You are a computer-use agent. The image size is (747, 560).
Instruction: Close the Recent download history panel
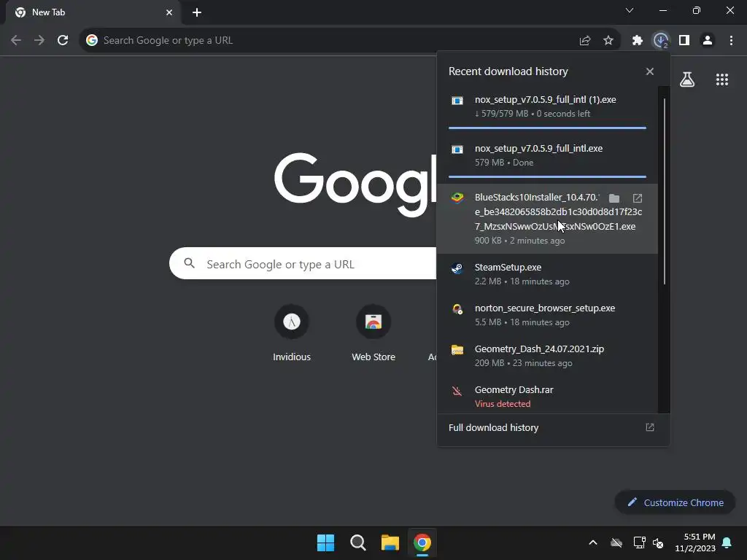(650, 71)
